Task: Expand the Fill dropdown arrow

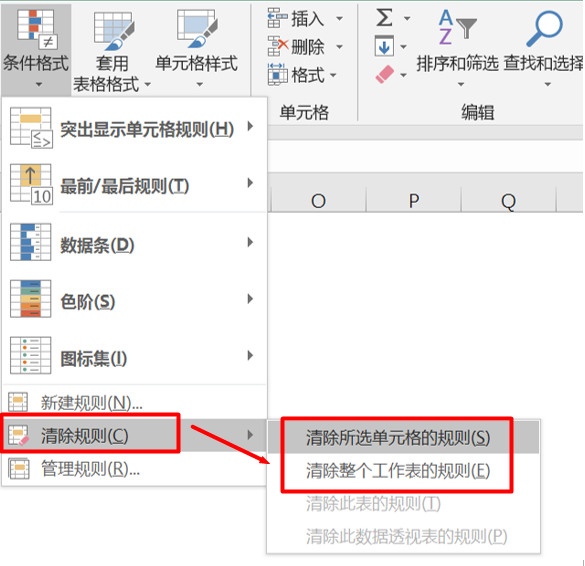Action: (403, 47)
